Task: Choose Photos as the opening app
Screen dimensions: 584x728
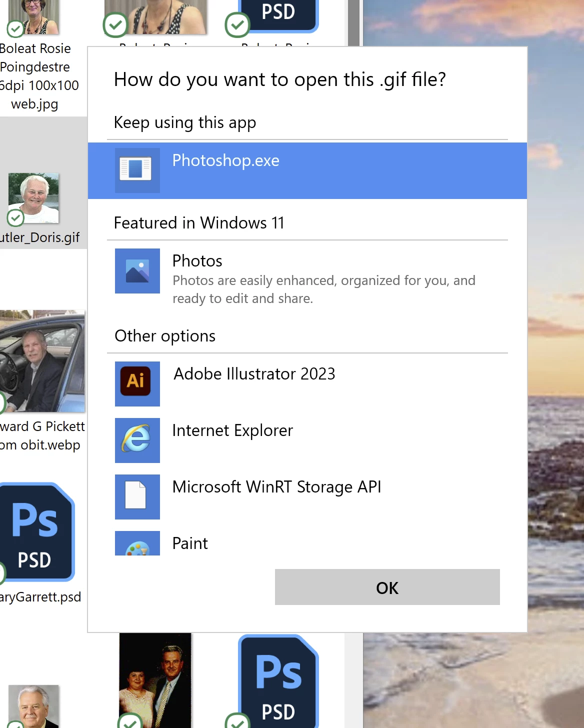Action: coord(307,278)
